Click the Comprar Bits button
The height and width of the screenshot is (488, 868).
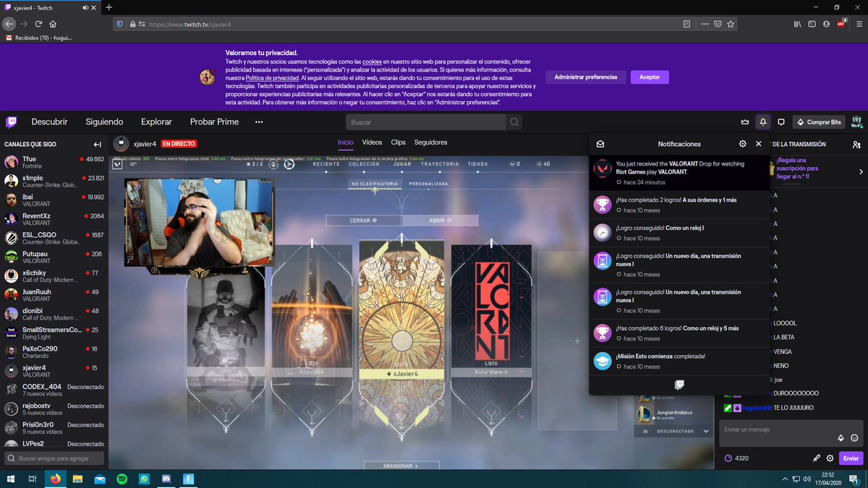coord(819,122)
